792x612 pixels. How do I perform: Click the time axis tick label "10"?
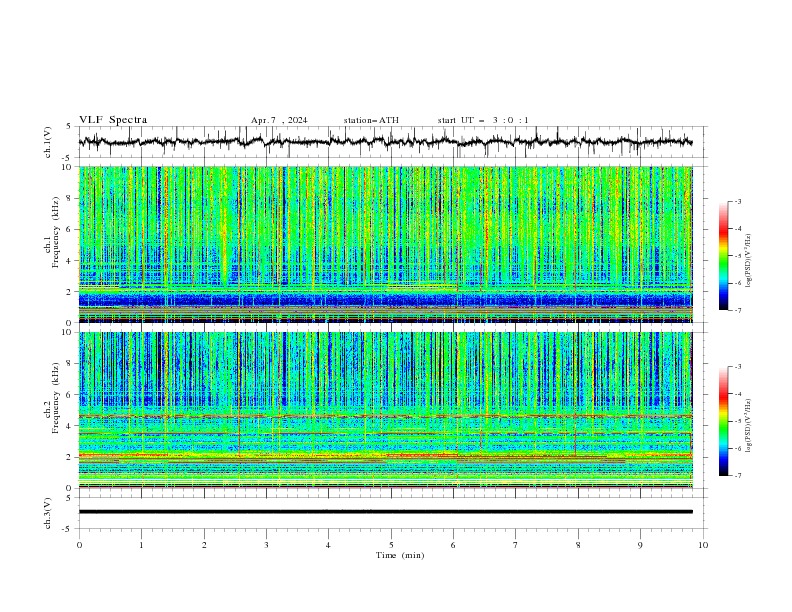pyautogui.click(x=703, y=545)
